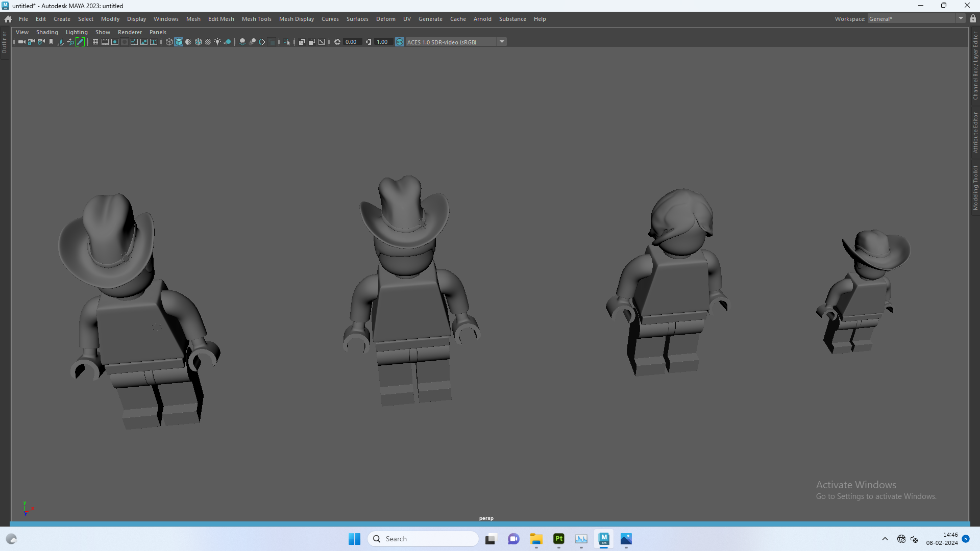Click the exposure reset icon
Viewport: 980px width, 551px height.
(337, 42)
